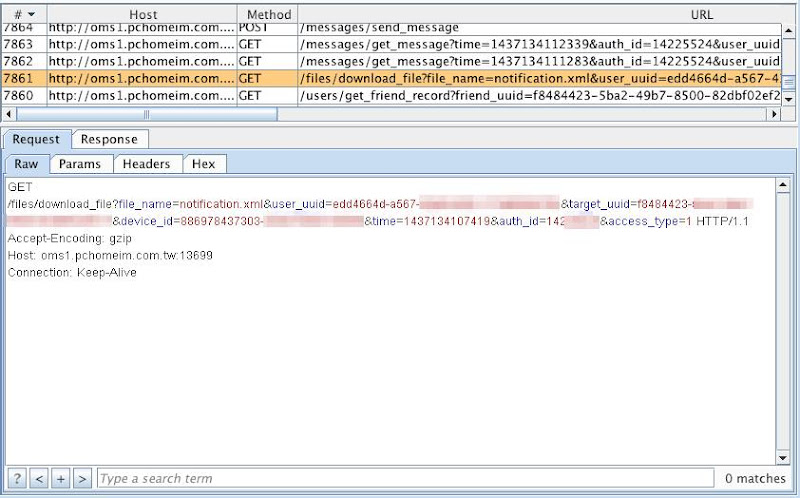Open the Params tab
Viewport: 800px width, 498px height.
(80, 164)
